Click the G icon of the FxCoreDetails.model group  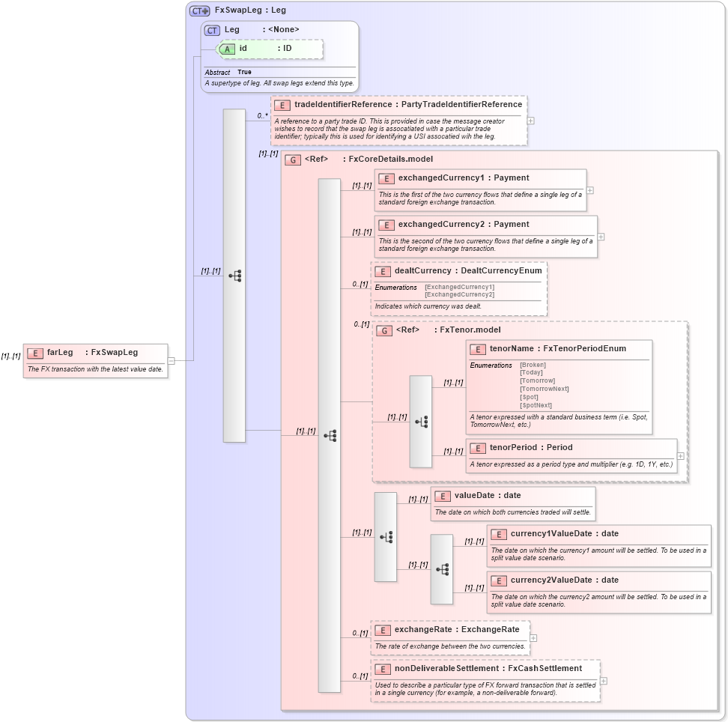pyautogui.click(x=293, y=159)
